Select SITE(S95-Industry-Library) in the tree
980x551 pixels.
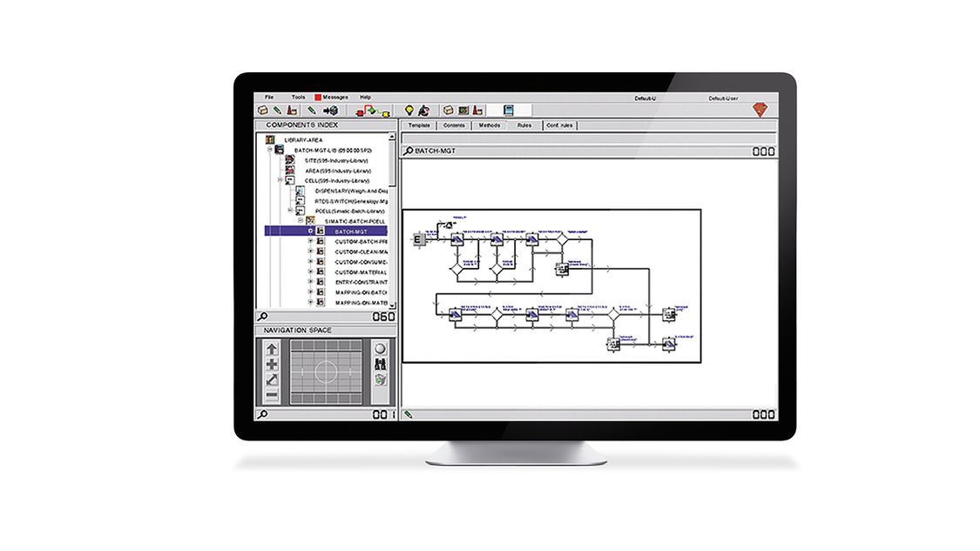click(336, 160)
